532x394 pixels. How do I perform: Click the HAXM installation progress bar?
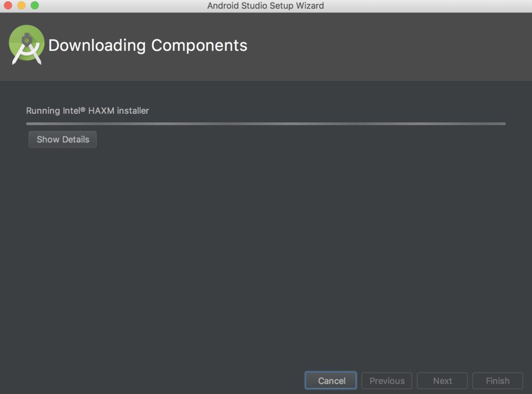[265, 124]
